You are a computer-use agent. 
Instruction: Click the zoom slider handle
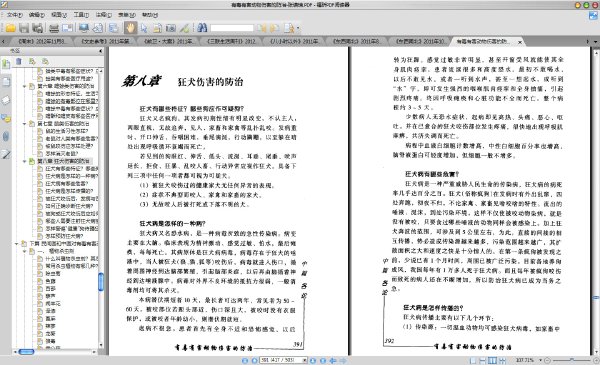click(x=571, y=360)
